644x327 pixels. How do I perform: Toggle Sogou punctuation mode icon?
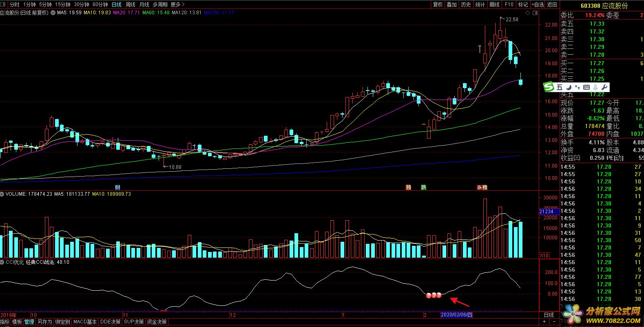pyautogui.click(x=577, y=87)
